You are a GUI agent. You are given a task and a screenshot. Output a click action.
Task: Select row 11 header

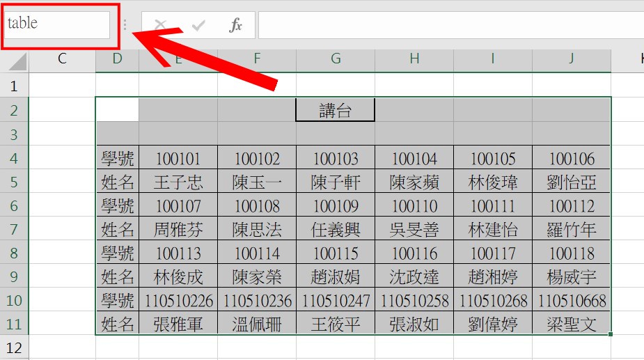14,324
